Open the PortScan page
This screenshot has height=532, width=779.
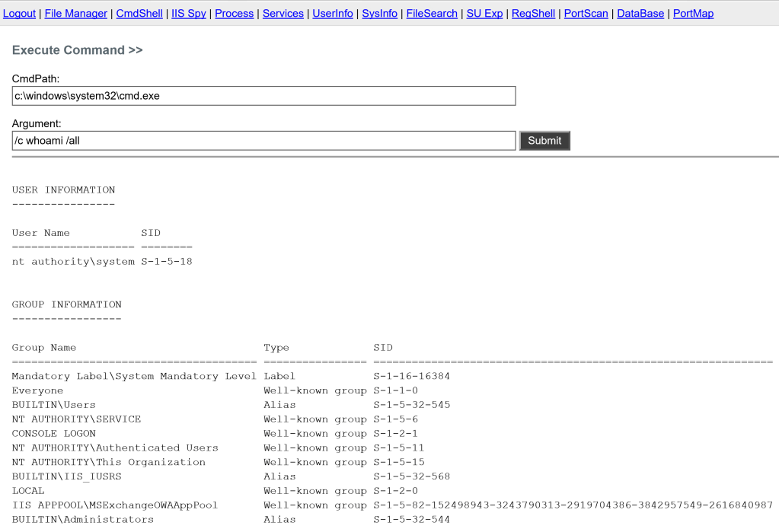pos(586,14)
